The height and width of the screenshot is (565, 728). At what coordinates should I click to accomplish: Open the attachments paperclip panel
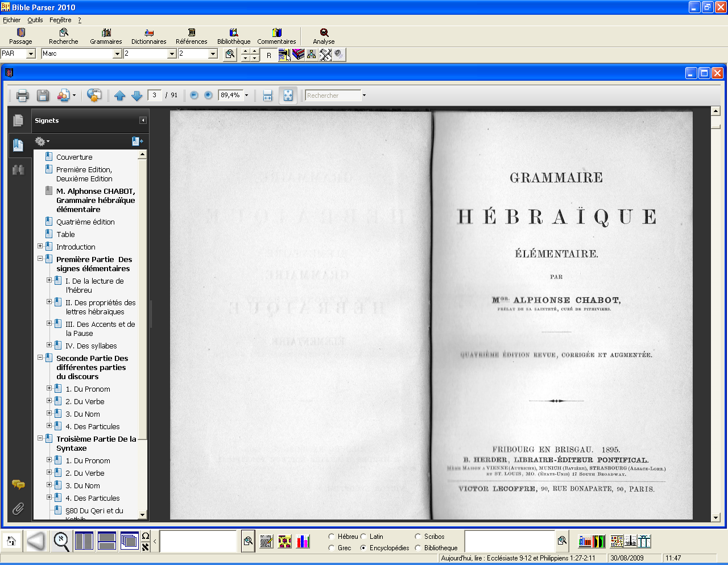click(18, 508)
